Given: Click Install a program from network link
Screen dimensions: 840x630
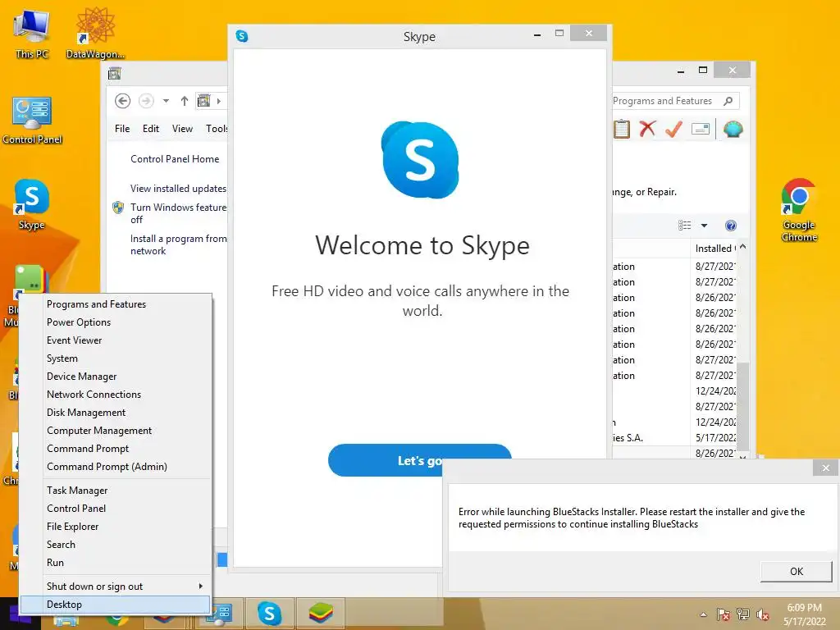Looking at the screenshot, I should (x=178, y=244).
